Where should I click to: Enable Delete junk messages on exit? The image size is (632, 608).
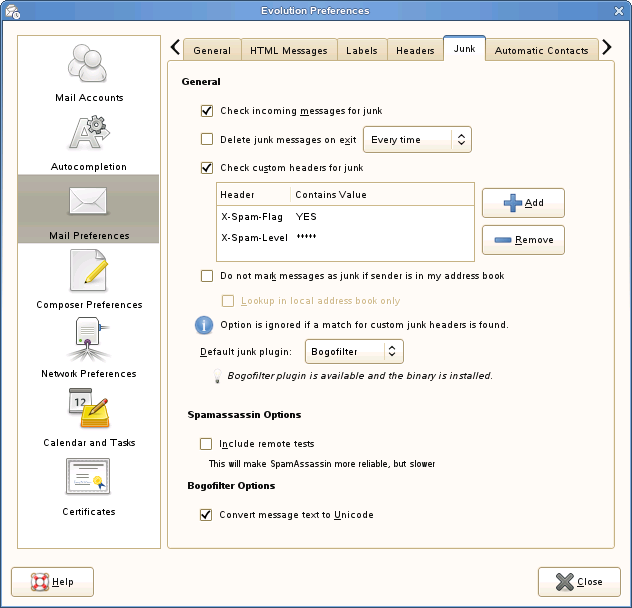(x=207, y=140)
